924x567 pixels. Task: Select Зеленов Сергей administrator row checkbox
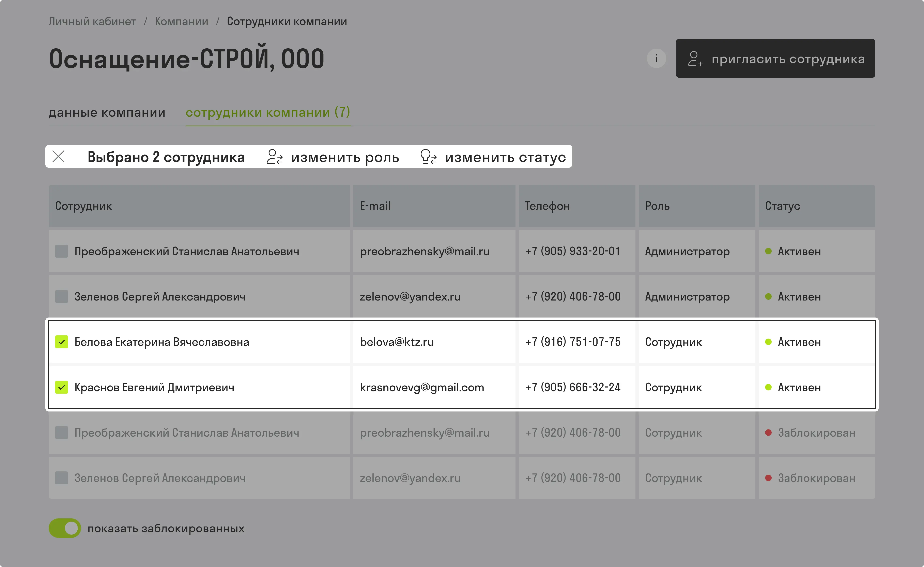(62, 296)
